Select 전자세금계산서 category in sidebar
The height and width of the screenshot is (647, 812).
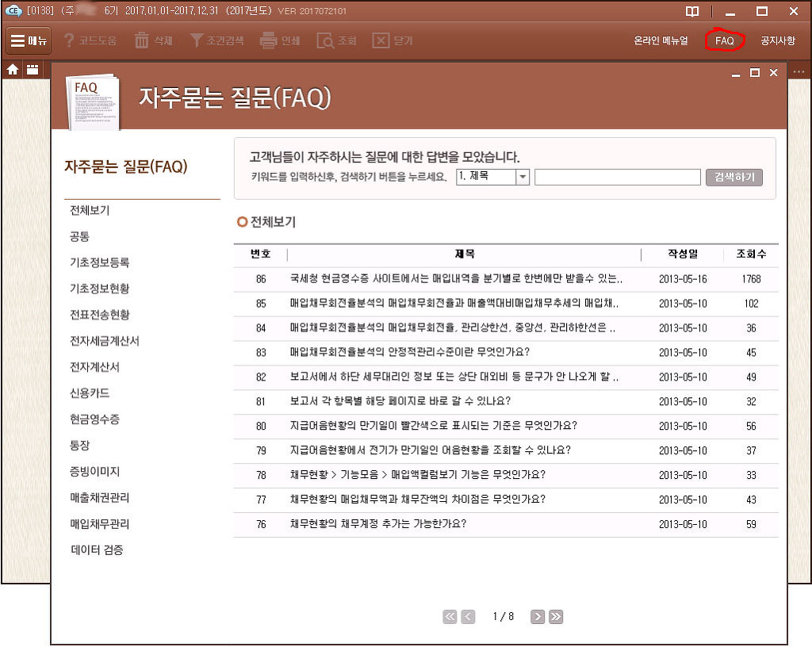[105, 341]
